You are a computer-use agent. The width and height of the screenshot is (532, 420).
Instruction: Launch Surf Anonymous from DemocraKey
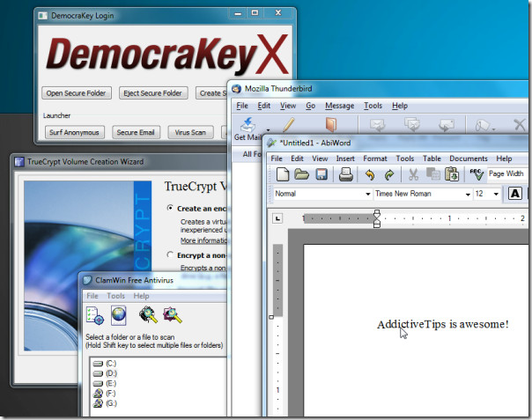pyautogui.click(x=75, y=132)
